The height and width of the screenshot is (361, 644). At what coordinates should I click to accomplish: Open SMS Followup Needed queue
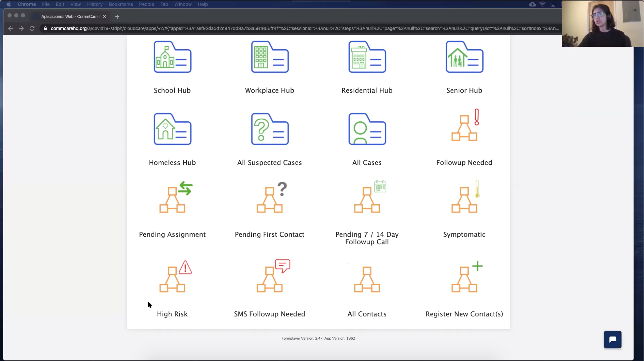[x=269, y=288]
